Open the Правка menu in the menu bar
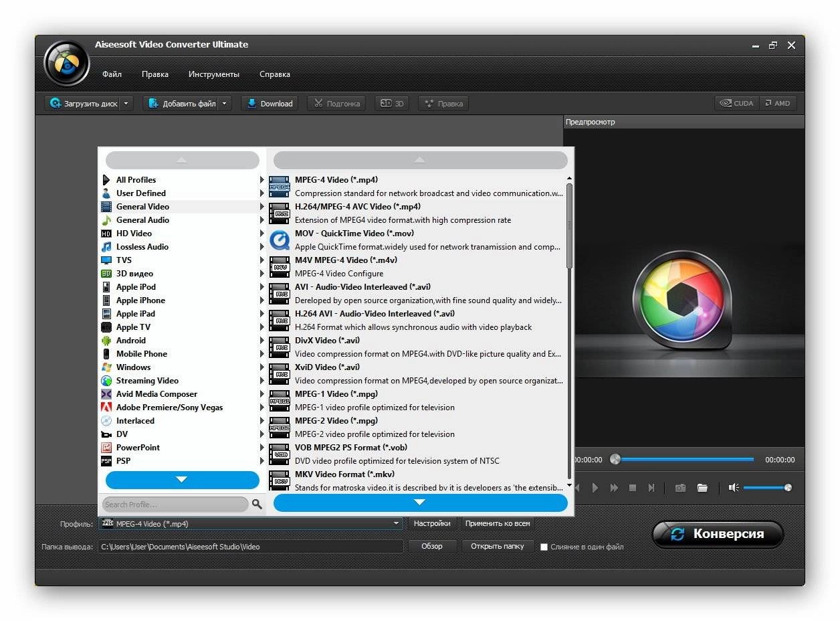The image size is (840, 621). (x=155, y=74)
